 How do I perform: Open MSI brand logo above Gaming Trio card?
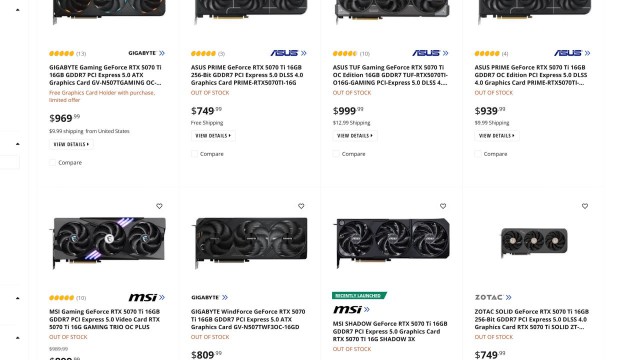coord(147,298)
